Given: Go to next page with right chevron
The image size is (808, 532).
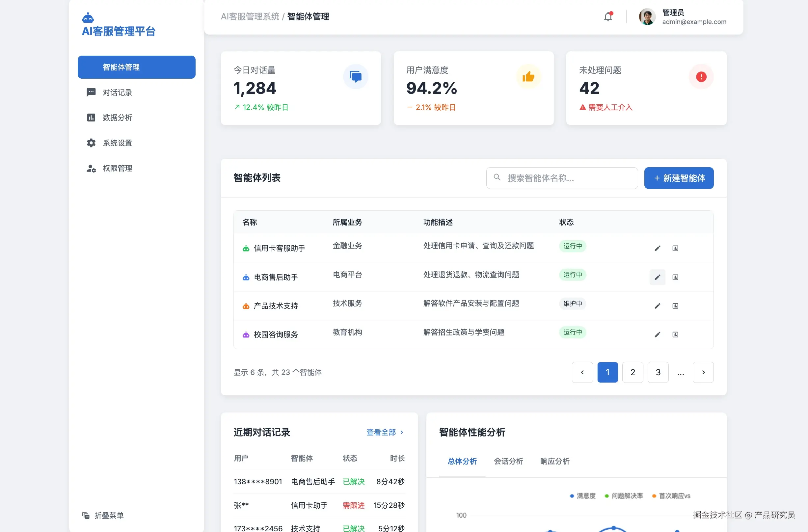Looking at the screenshot, I should click(703, 372).
